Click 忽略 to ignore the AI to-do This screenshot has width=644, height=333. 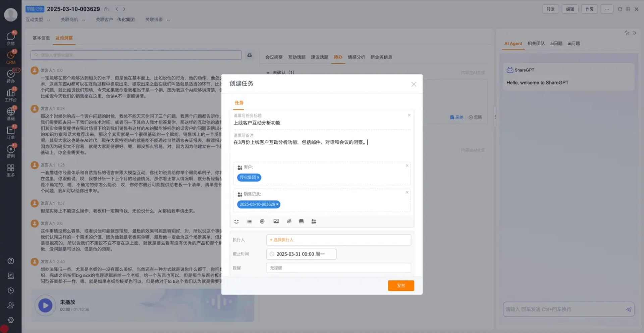[x=475, y=117]
